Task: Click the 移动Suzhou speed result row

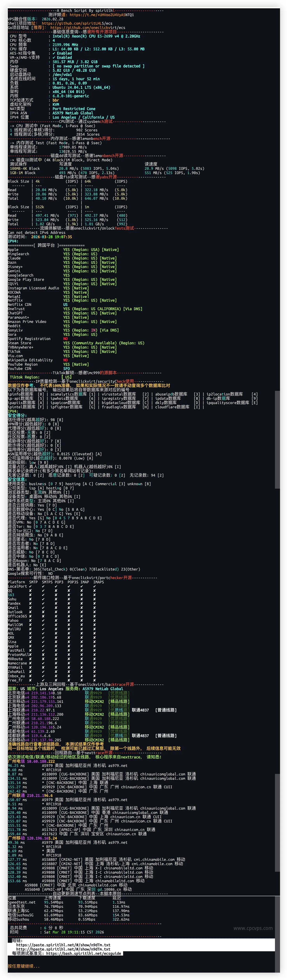Action: click(69, 919)
